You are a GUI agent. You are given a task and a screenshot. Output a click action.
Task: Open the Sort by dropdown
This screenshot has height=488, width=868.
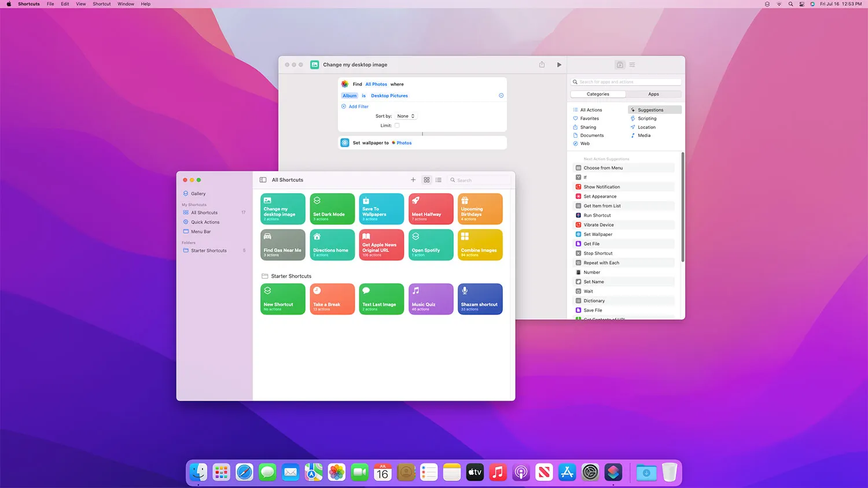[x=405, y=116]
